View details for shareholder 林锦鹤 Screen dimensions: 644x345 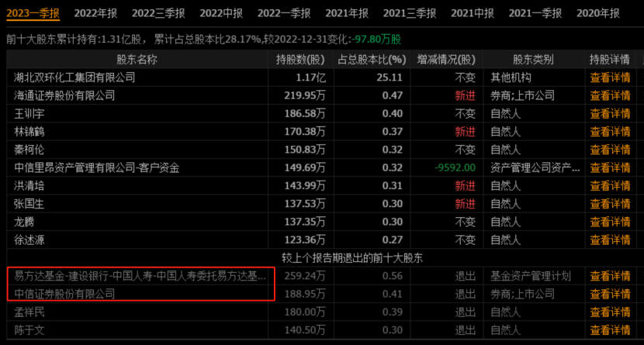pyautogui.click(x=610, y=132)
